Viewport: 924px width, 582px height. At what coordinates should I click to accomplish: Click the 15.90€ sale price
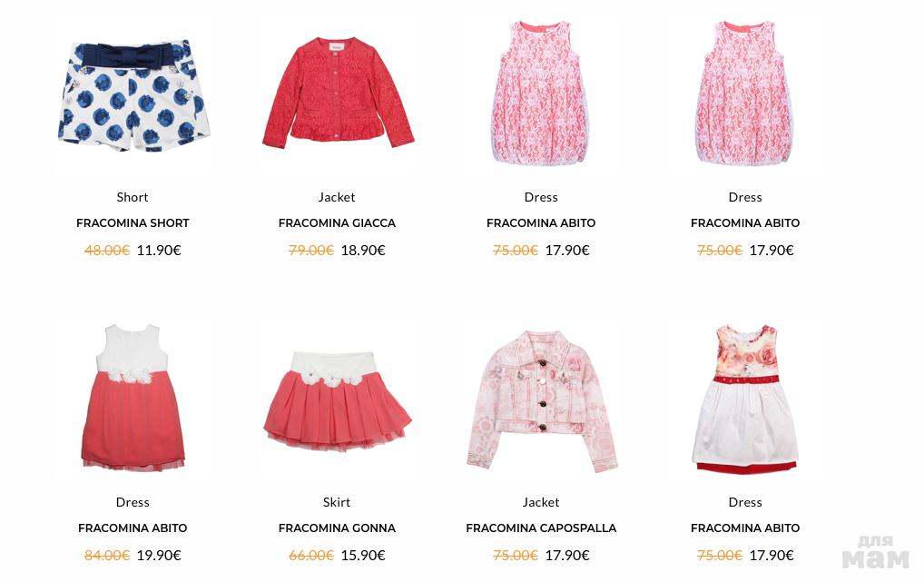[363, 556]
